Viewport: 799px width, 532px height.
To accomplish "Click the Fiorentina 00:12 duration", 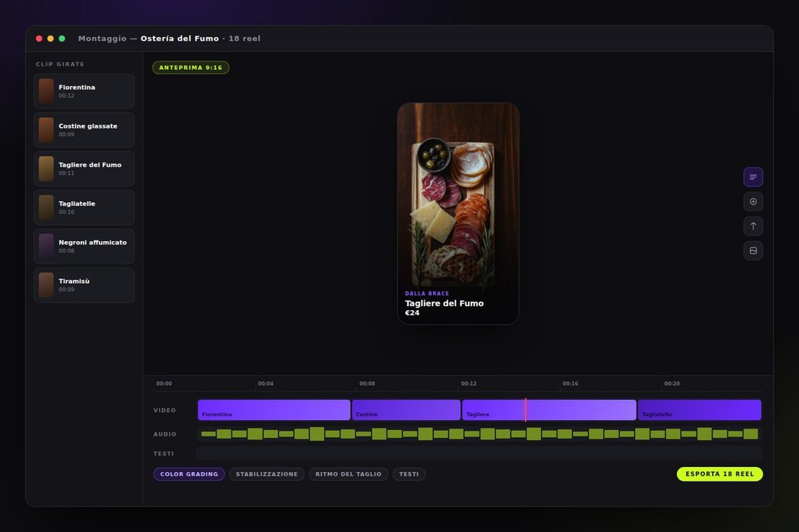I will click(66, 96).
